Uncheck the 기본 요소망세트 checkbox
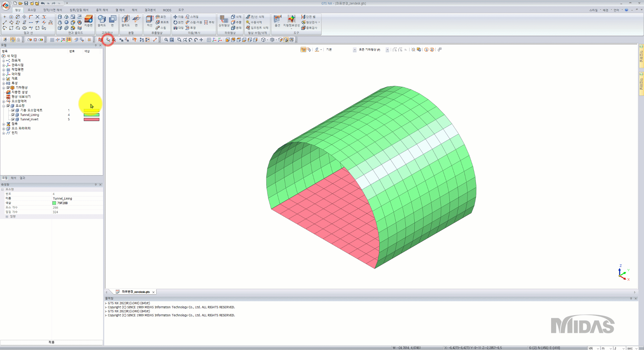 [x=13, y=110]
